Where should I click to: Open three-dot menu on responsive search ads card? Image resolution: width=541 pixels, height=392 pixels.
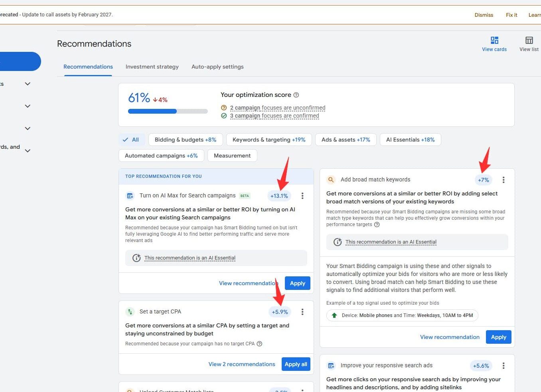503,366
